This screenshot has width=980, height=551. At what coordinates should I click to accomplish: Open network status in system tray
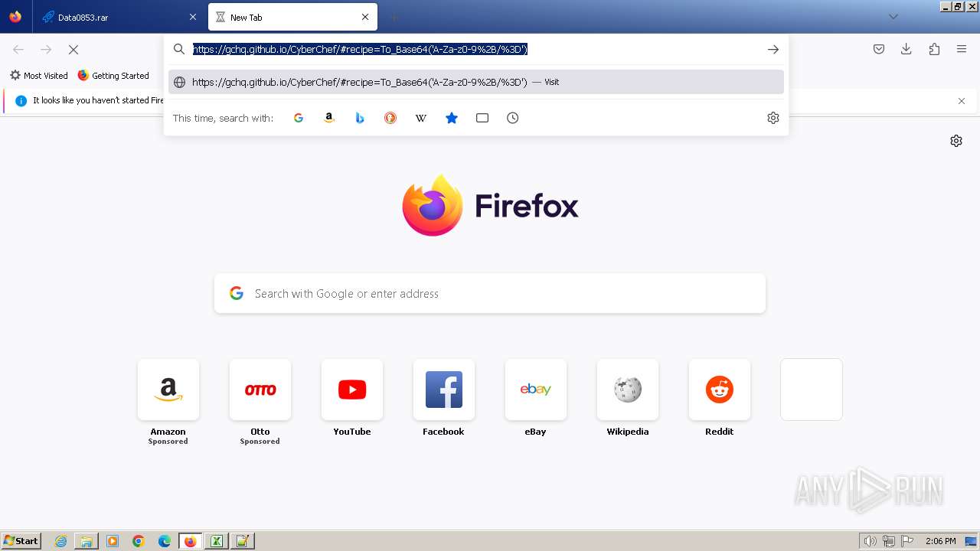click(x=889, y=541)
